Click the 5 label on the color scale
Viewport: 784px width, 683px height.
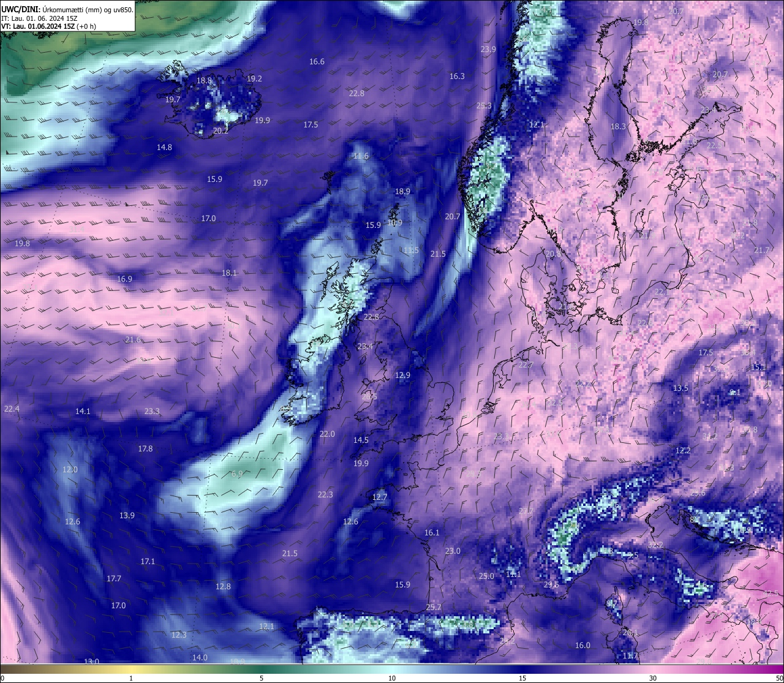pos(262,678)
